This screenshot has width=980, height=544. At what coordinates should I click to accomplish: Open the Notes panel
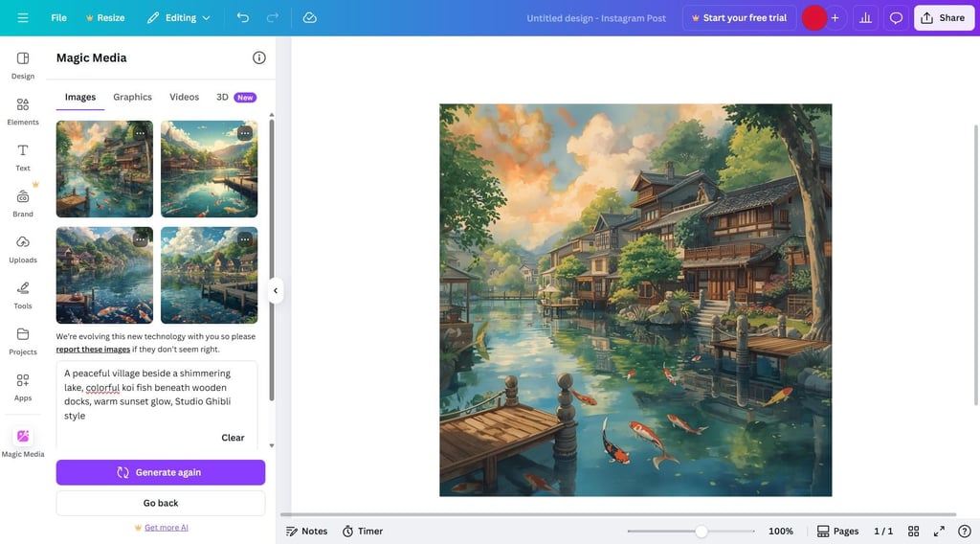pyautogui.click(x=306, y=531)
